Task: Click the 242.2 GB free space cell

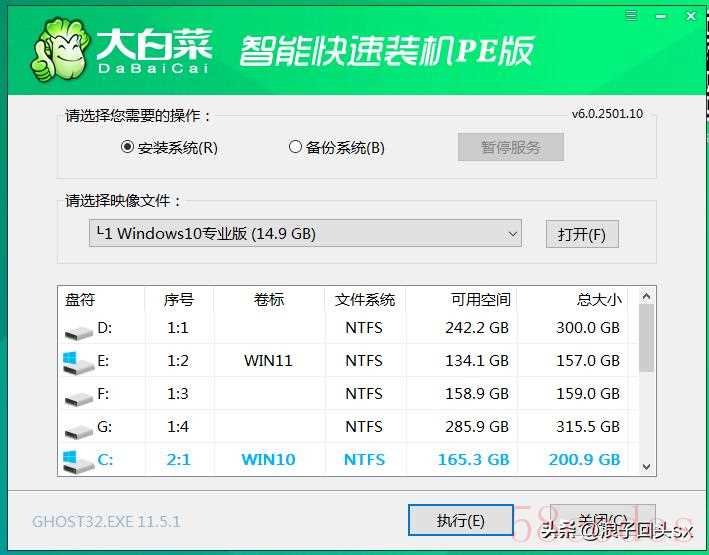Action: (x=477, y=327)
